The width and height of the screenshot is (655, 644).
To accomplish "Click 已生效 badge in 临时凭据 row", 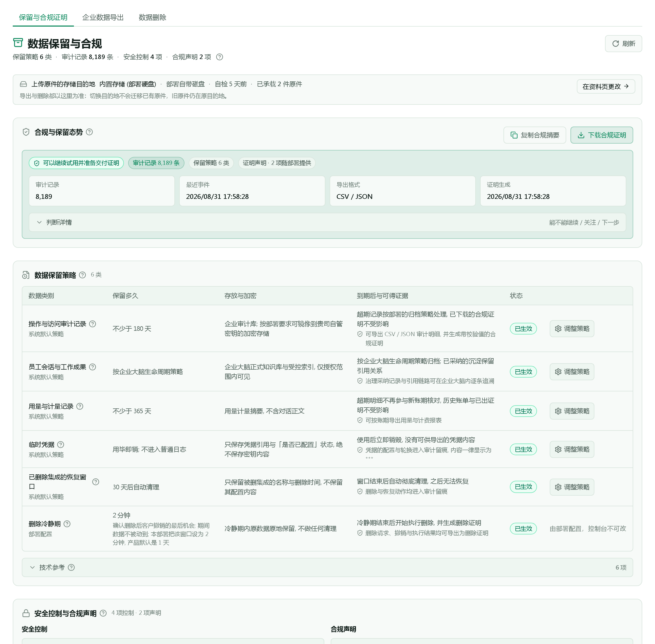I will (523, 449).
